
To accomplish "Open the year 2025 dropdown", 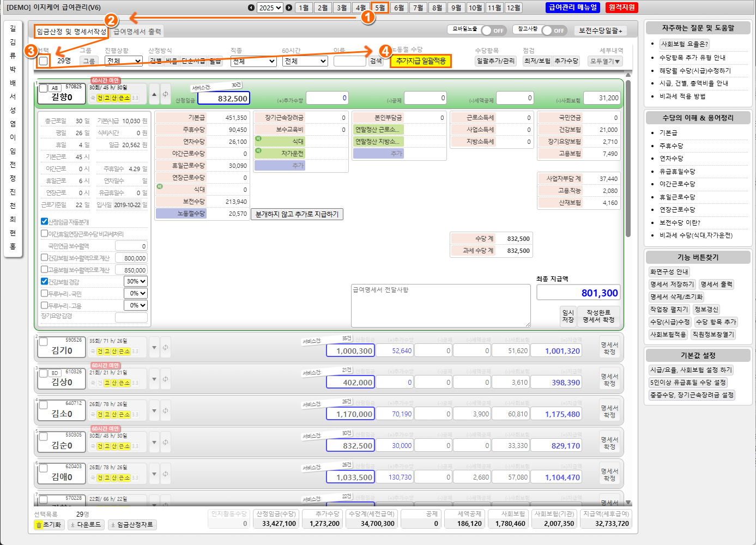I will 270,8.
